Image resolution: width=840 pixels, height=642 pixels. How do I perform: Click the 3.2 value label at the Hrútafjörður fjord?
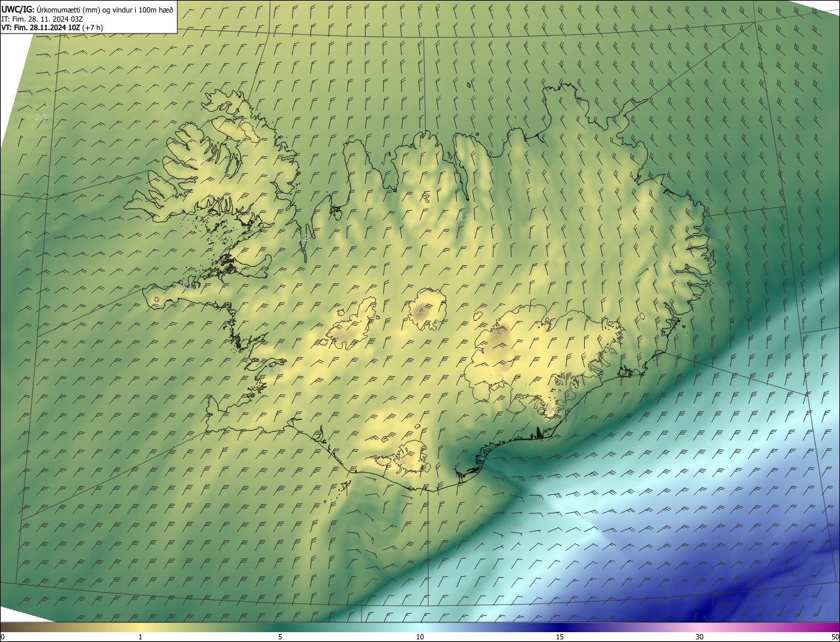tap(303, 240)
